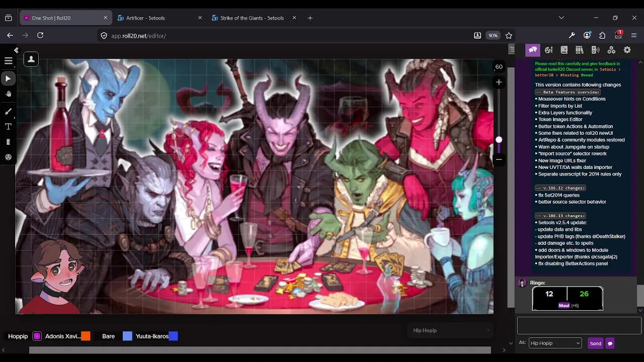Viewport: 644px width, 362px height.
Task: Click the Send chat button
Action: [x=595, y=343]
